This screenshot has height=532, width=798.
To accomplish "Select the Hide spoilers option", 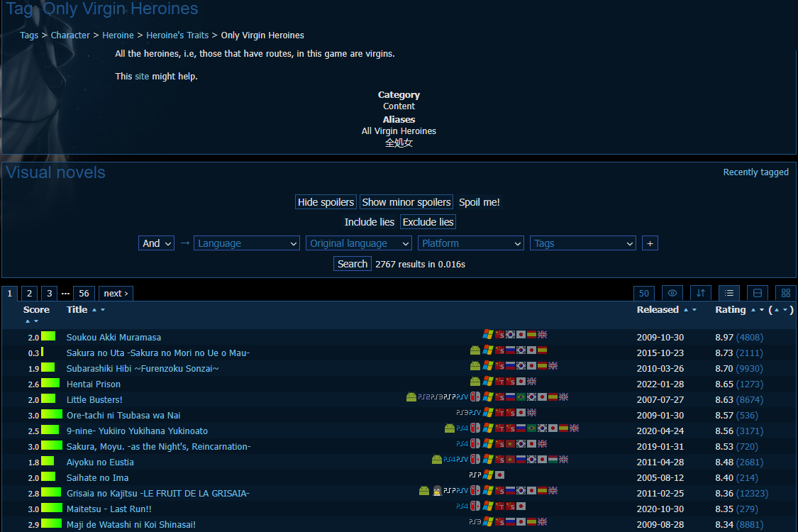I will pyautogui.click(x=326, y=202).
